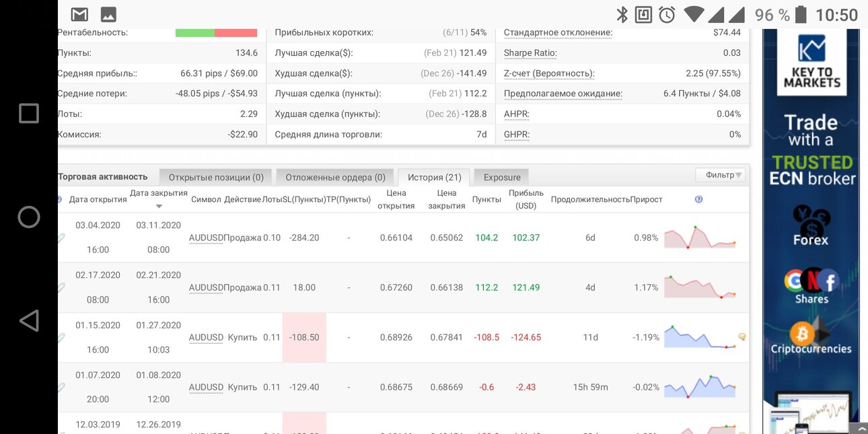This screenshot has width=868, height=434.
Task: Sort table by Цена закрытия column header
Action: click(x=447, y=199)
